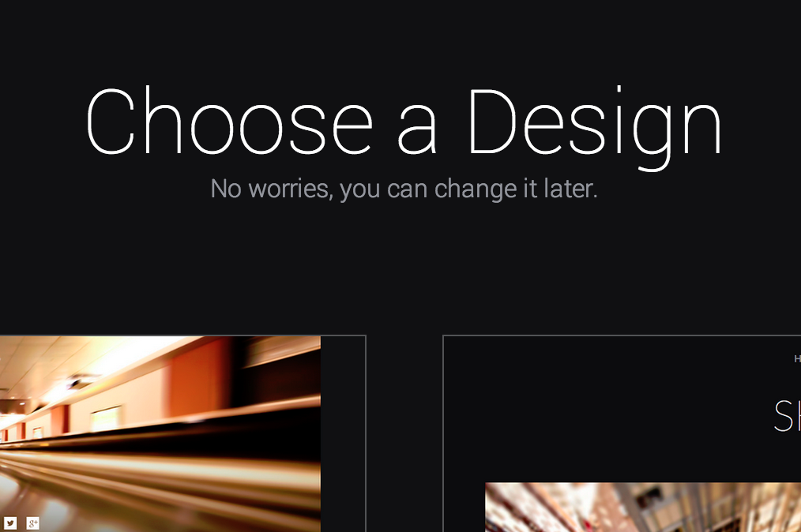Click the "No worries, you can change it later." subtitle
Image resolution: width=801 pixels, height=532 pixels.
pyautogui.click(x=404, y=189)
